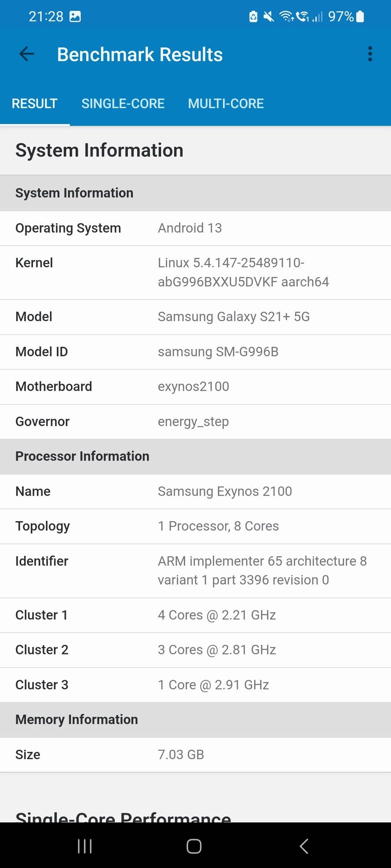Tap the image notification icon in status bar
The width and height of the screenshot is (391, 868).
[x=75, y=16]
